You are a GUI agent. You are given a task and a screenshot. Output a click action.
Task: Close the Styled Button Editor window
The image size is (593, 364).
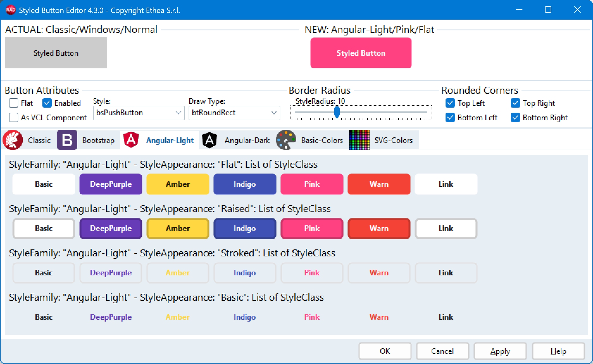(577, 10)
